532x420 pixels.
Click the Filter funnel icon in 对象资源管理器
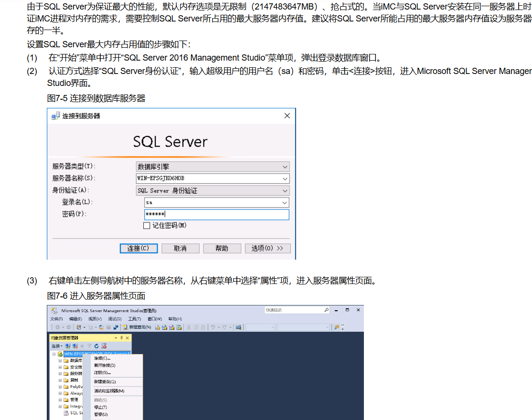point(89,346)
